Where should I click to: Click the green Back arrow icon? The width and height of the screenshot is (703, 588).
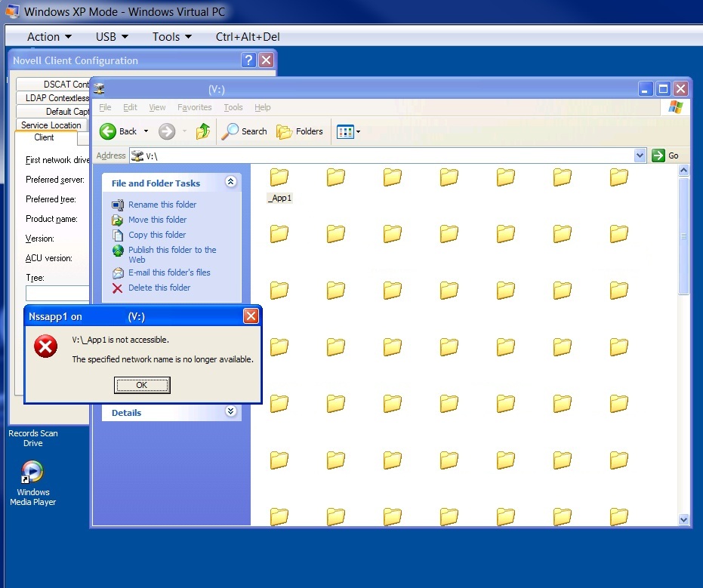107,131
